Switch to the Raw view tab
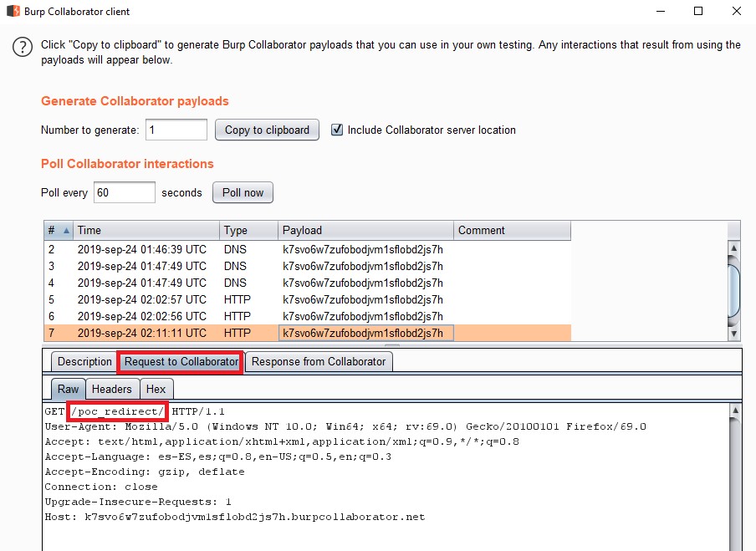This screenshot has height=551, width=756. tap(68, 389)
